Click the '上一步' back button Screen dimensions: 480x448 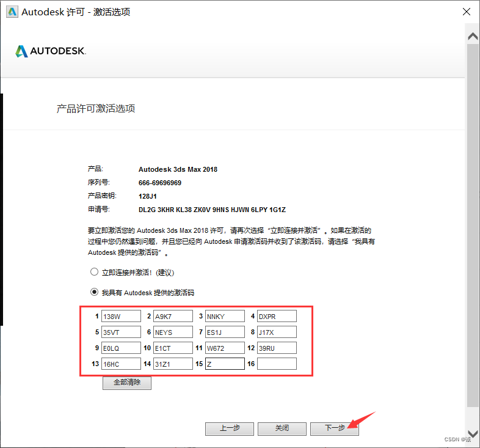[x=230, y=428]
